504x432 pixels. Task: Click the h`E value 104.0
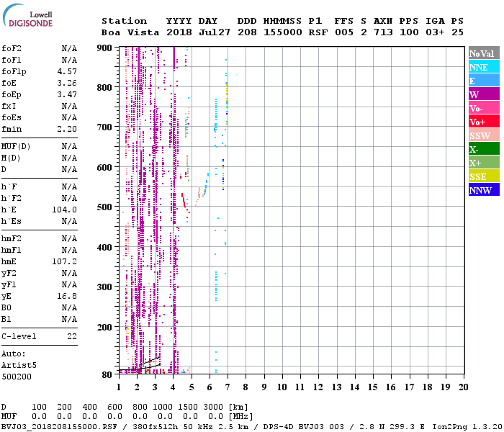tap(65, 210)
